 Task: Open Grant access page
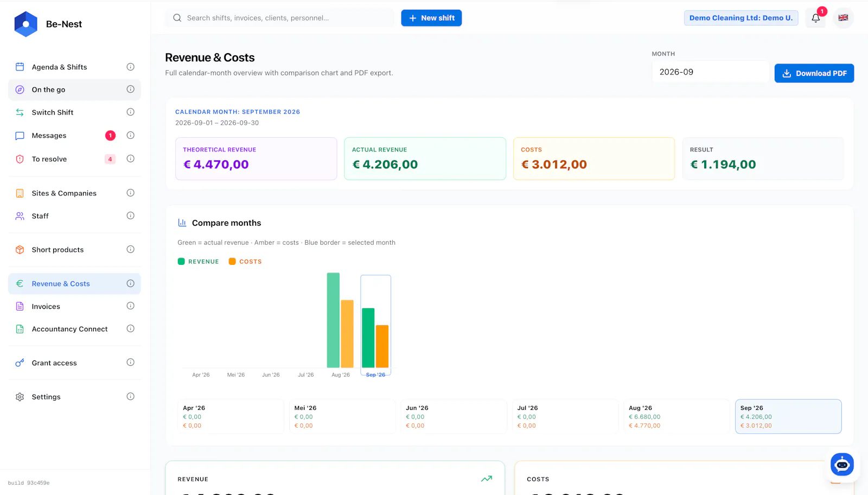click(74, 363)
